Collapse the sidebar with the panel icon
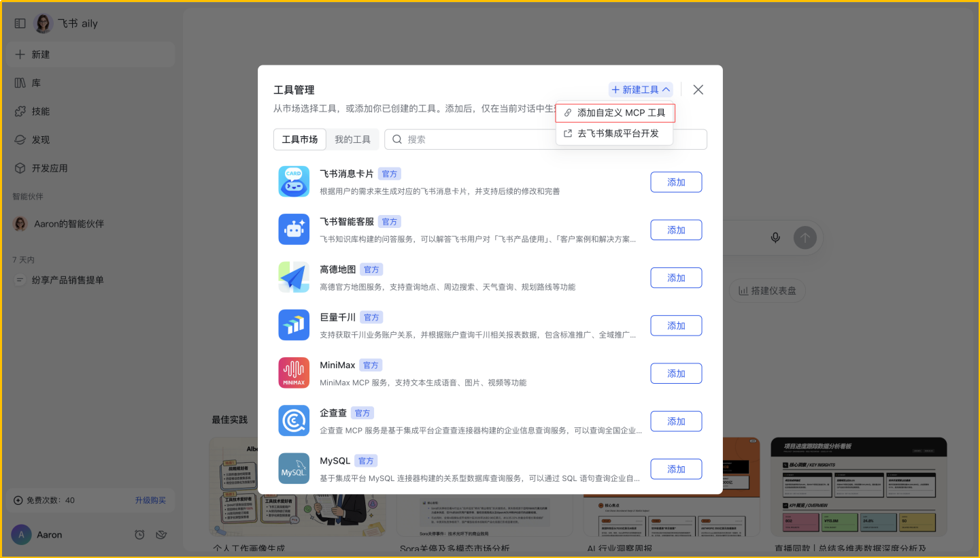980x558 pixels. (20, 24)
